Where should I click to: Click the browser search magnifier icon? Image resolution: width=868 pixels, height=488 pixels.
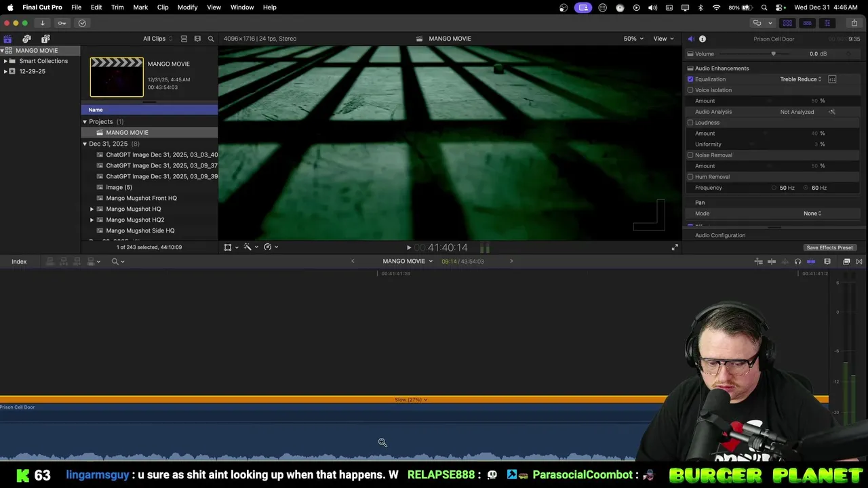(x=211, y=39)
